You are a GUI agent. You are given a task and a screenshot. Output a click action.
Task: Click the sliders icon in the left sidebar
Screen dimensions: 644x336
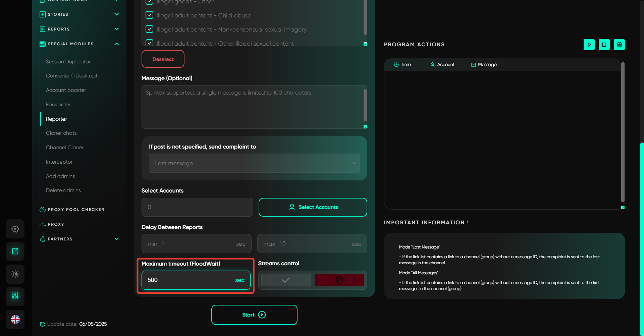point(15,296)
